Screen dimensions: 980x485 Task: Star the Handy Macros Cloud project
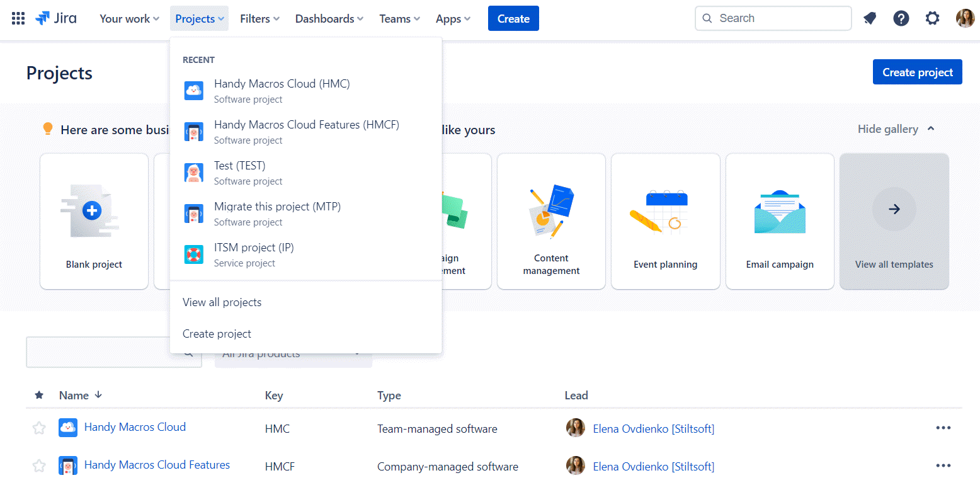[39, 428]
